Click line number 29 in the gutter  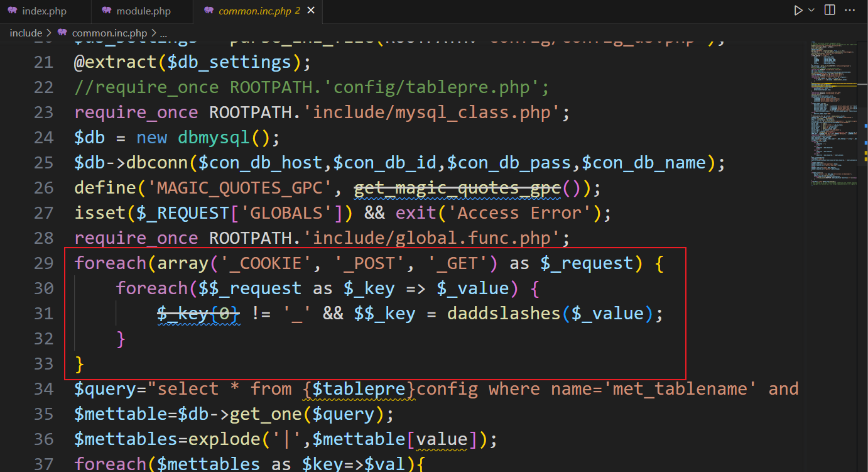(44, 263)
